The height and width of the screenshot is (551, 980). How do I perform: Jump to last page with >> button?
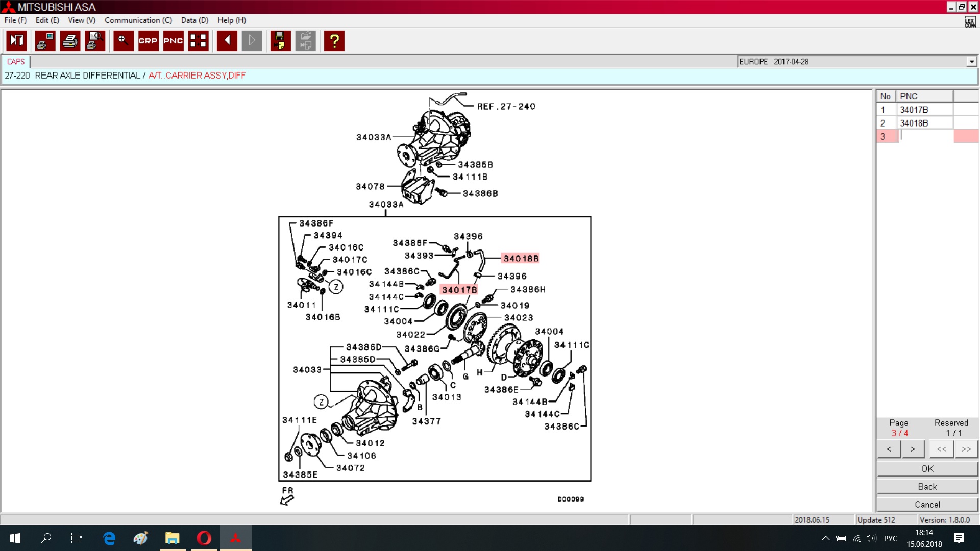click(x=966, y=449)
